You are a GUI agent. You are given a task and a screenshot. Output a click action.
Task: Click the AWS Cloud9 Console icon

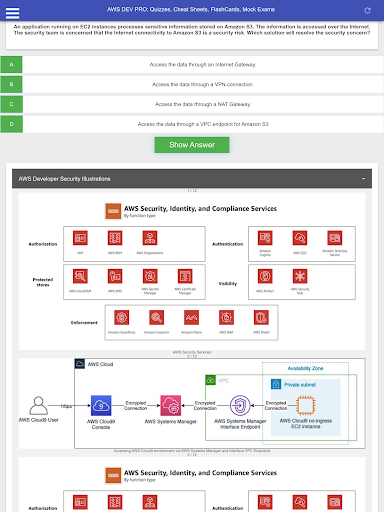(101, 406)
